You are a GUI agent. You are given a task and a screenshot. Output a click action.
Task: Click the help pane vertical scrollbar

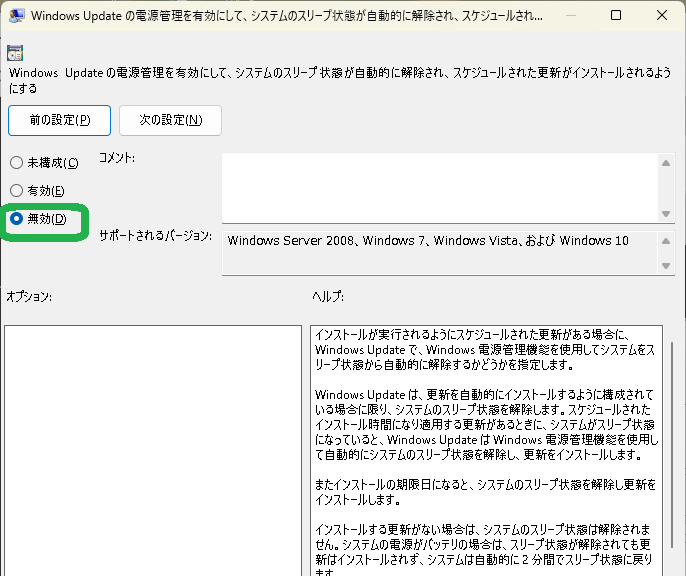pos(672,450)
